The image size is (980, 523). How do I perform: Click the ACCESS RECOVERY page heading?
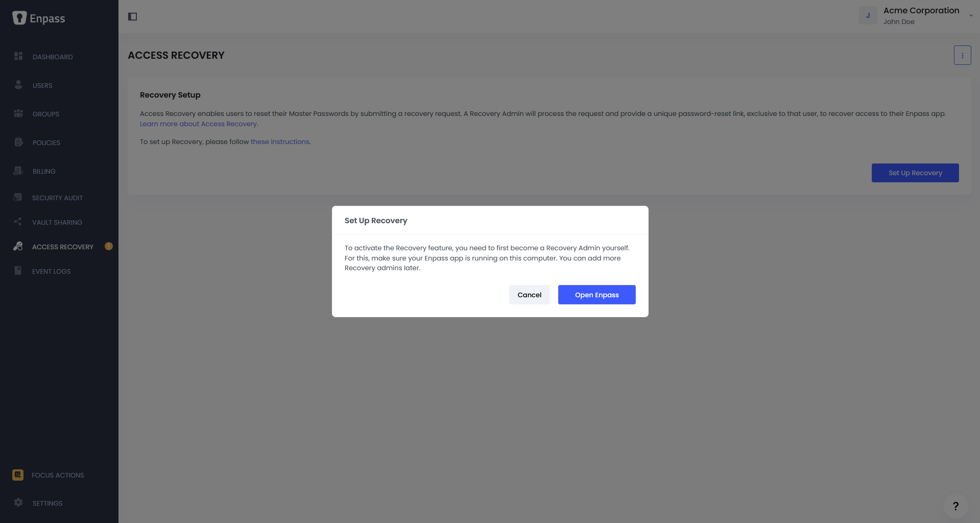click(x=176, y=55)
